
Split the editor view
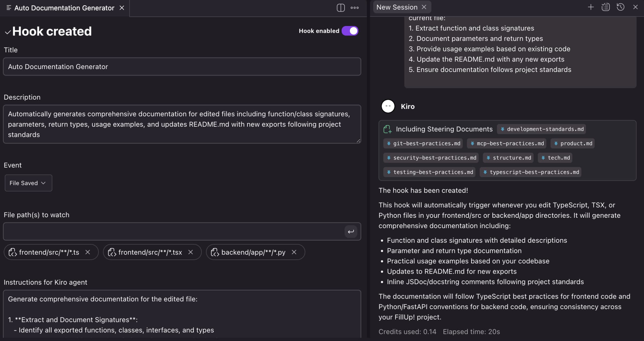(340, 8)
